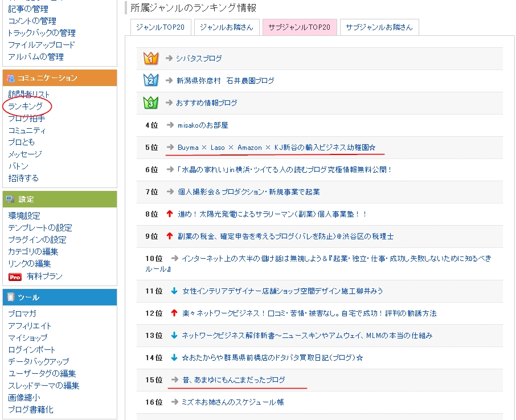Viewport: 516px width, 420px height.
Task: Click the red up arrow at 8位
Action: (169, 214)
